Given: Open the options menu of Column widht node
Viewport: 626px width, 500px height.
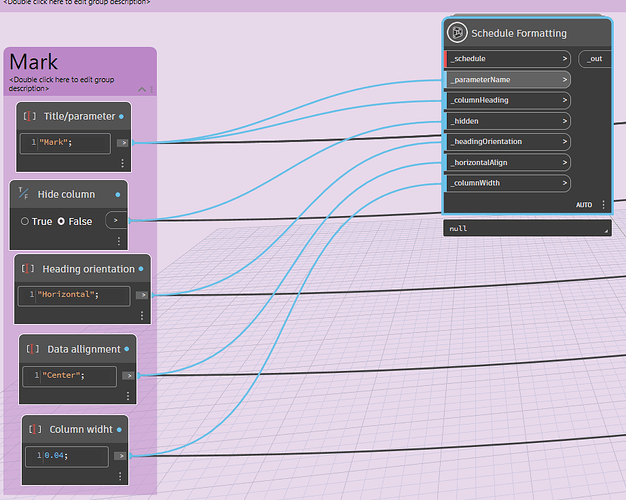Looking at the screenshot, I should 120,476.
